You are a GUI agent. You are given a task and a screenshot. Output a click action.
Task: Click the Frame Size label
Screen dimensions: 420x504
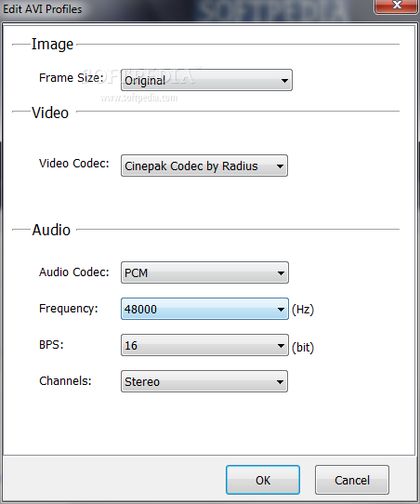click(72, 78)
